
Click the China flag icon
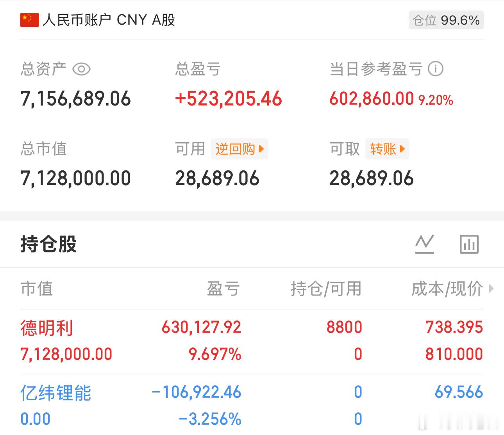(x=30, y=20)
